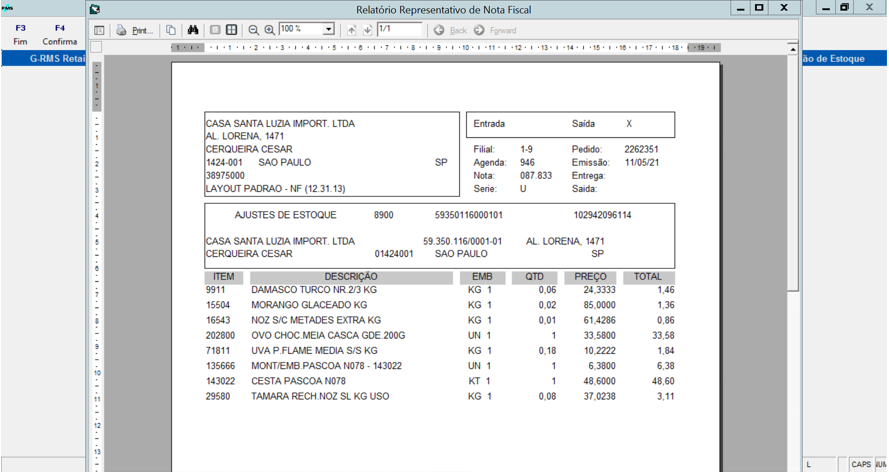Viewport: 889px width, 472px height.
Task: Click the Back navigation button
Action: 450,30
